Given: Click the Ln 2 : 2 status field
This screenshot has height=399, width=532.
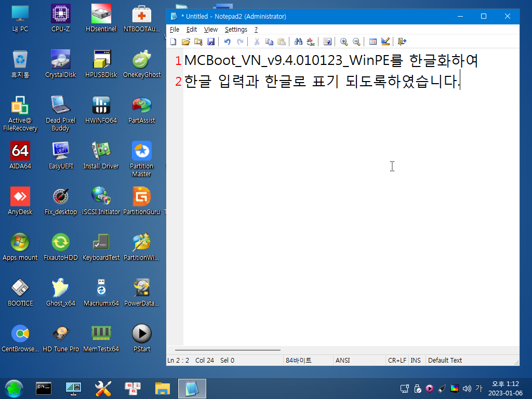Looking at the screenshot, I should pyautogui.click(x=178, y=361).
